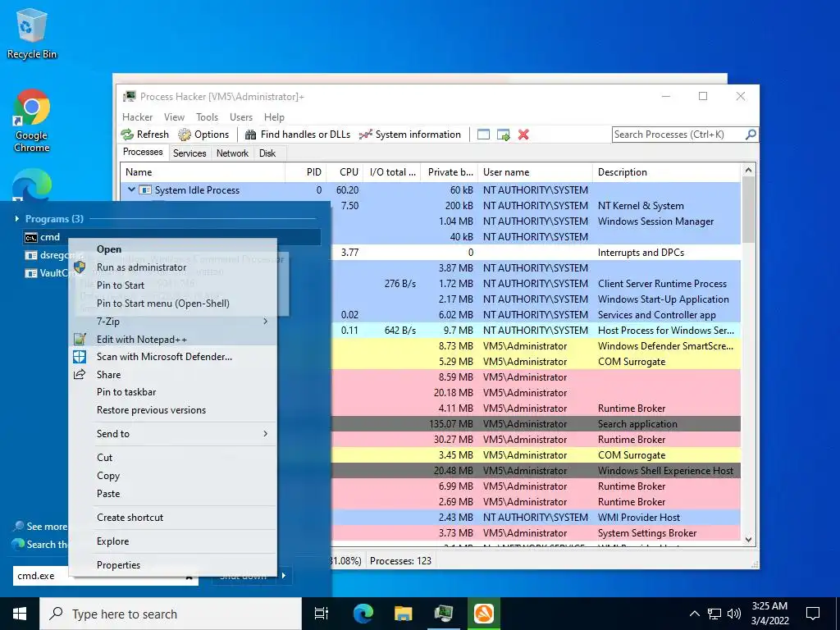The image size is (840, 630).
Task: Open Microsoft Edge from the taskbar
Action: click(363, 614)
